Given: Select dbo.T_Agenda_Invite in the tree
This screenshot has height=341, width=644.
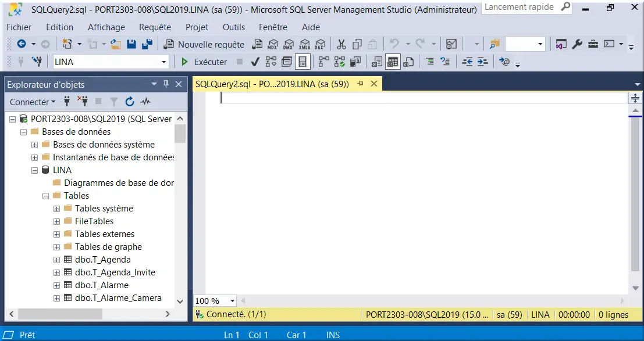Looking at the screenshot, I should [115, 272].
